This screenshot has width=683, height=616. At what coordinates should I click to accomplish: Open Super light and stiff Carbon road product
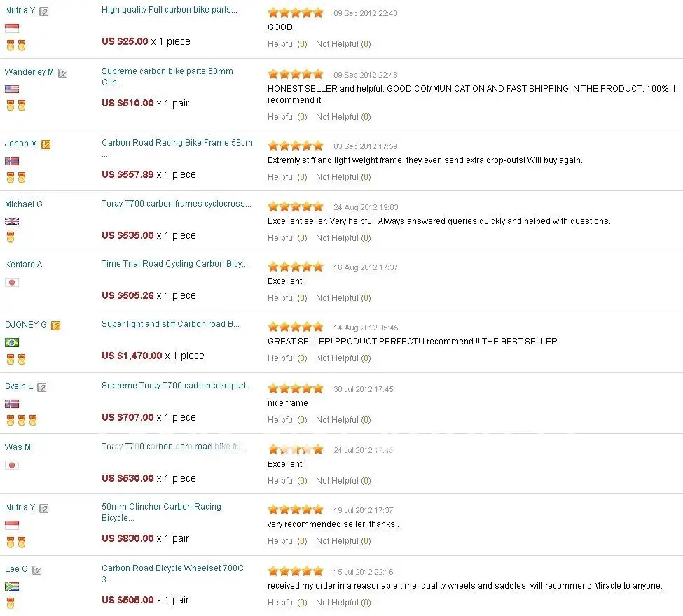click(170, 323)
